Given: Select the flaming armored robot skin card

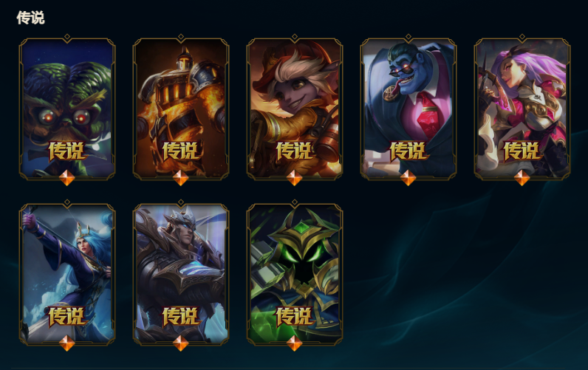Looking at the screenshot, I should [x=181, y=108].
